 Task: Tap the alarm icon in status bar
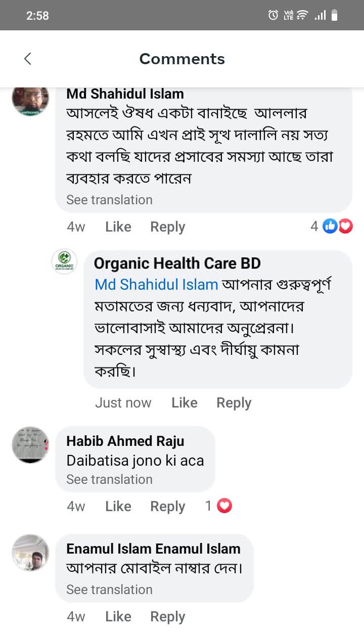click(x=273, y=15)
